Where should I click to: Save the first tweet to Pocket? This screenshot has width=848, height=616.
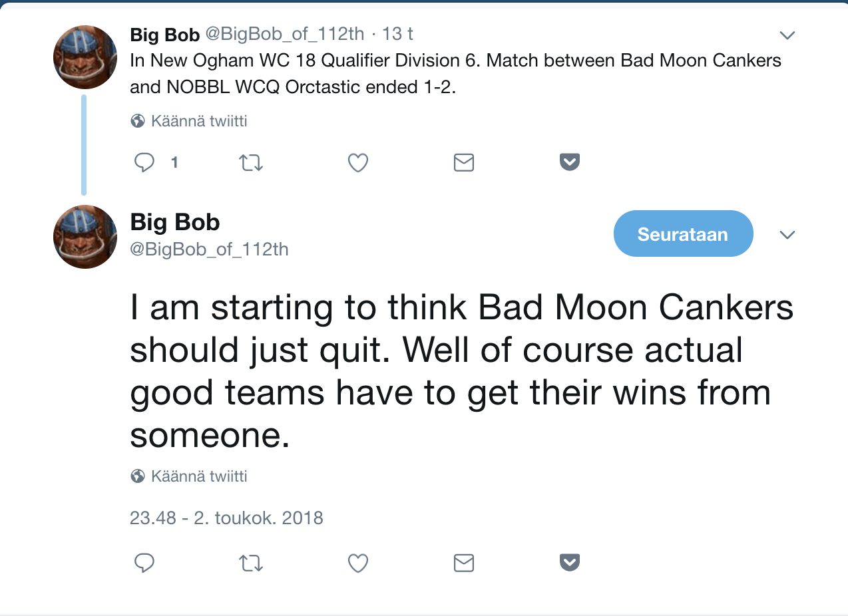pos(569,162)
